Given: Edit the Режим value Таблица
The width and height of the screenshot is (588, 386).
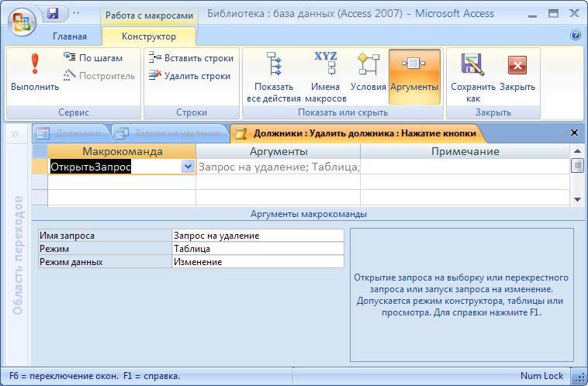Looking at the screenshot, I should click(258, 249).
